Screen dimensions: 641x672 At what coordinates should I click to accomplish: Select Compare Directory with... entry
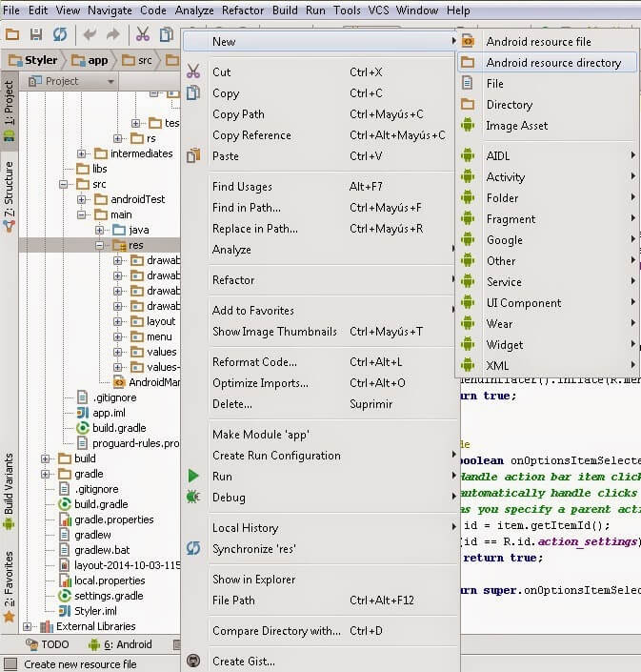pos(319,630)
